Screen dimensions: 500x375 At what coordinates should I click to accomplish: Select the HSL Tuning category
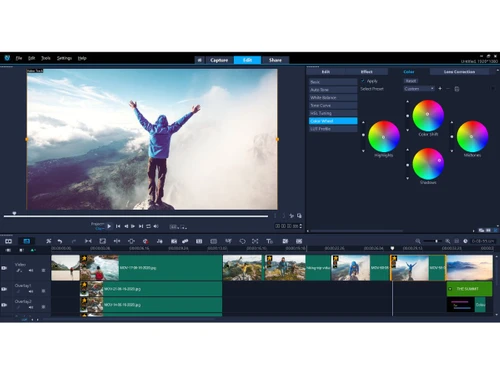tap(333, 113)
